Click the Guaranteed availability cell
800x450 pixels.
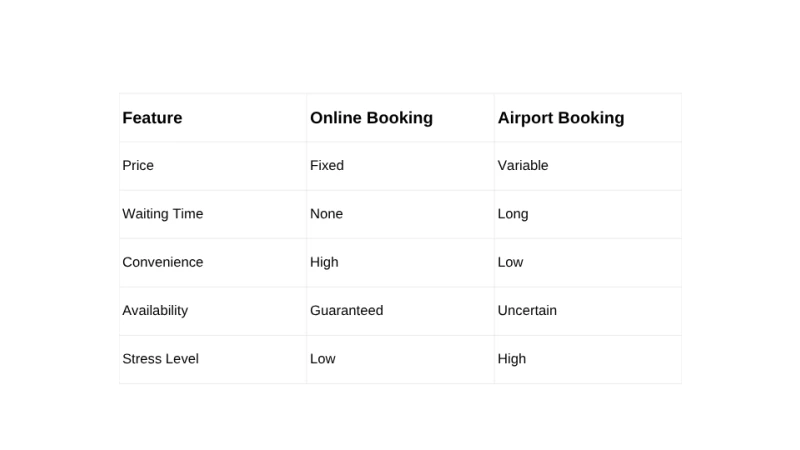tap(346, 310)
